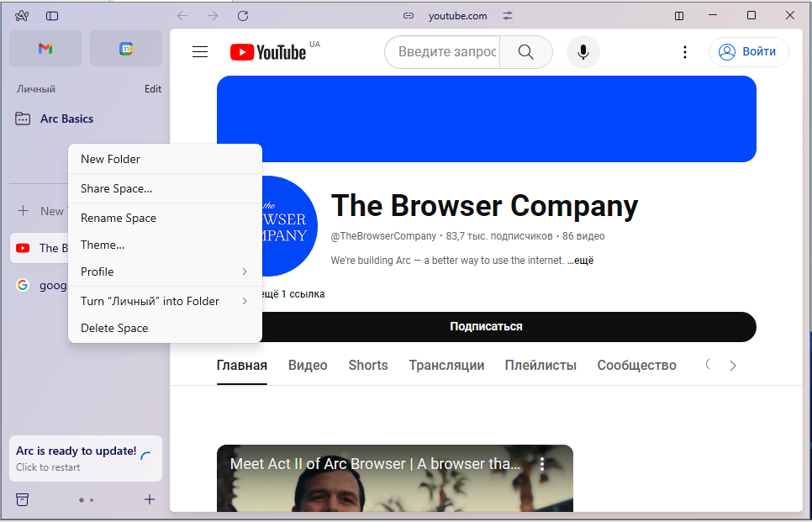Reload the YouTube page
The image size is (812, 522).
point(243,15)
